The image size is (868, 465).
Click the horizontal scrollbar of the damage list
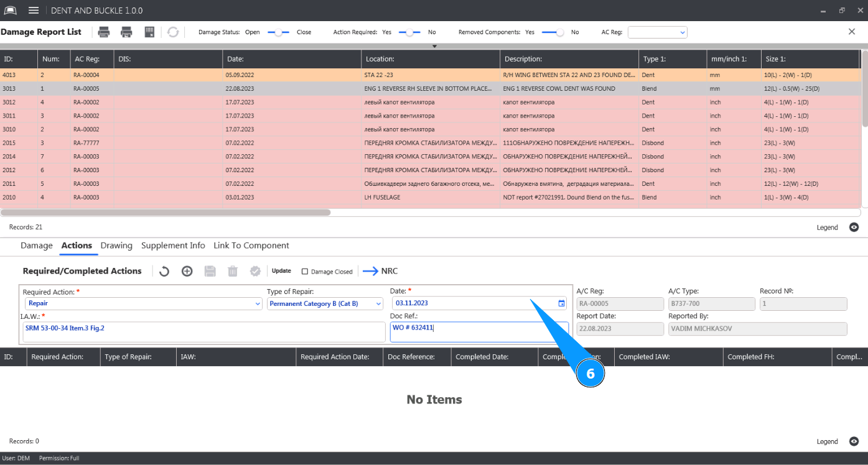pyautogui.click(x=166, y=212)
